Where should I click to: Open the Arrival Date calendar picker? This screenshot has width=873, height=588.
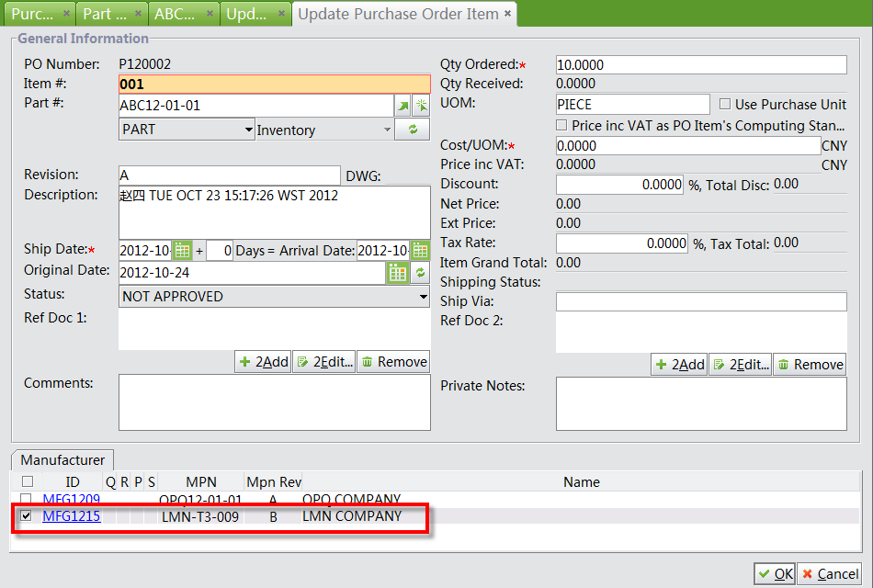(420, 250)
